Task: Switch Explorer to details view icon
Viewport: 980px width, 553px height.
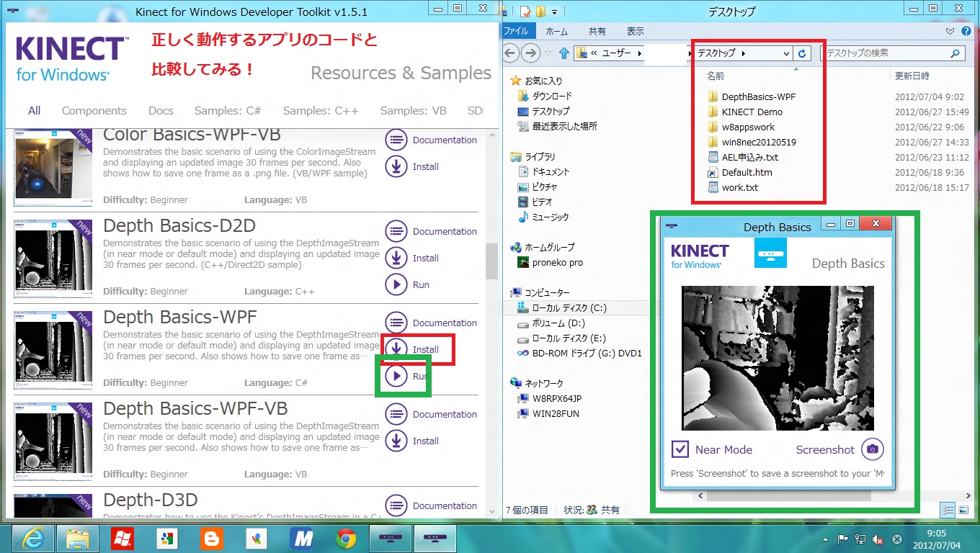Action: [x=949, y=510]
